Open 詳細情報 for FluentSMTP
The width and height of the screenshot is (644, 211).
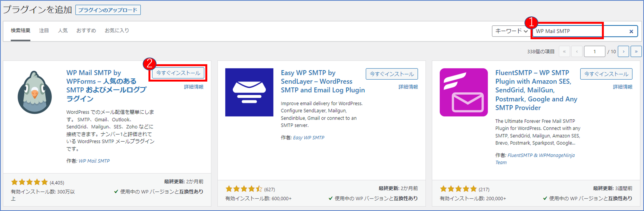(622, 87)
